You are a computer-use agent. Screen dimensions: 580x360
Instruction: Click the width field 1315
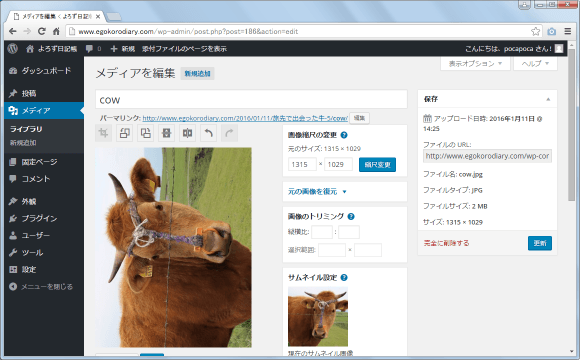(302, 164)
